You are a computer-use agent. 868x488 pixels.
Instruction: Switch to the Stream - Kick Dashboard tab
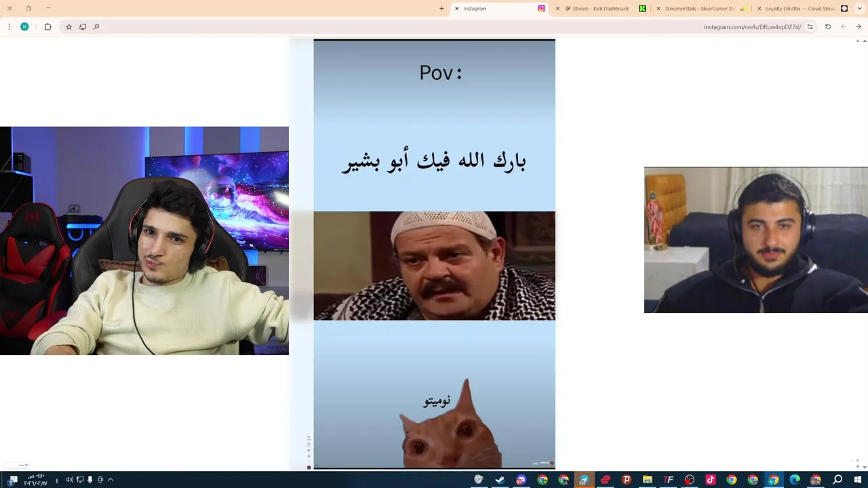pos(600,9)
